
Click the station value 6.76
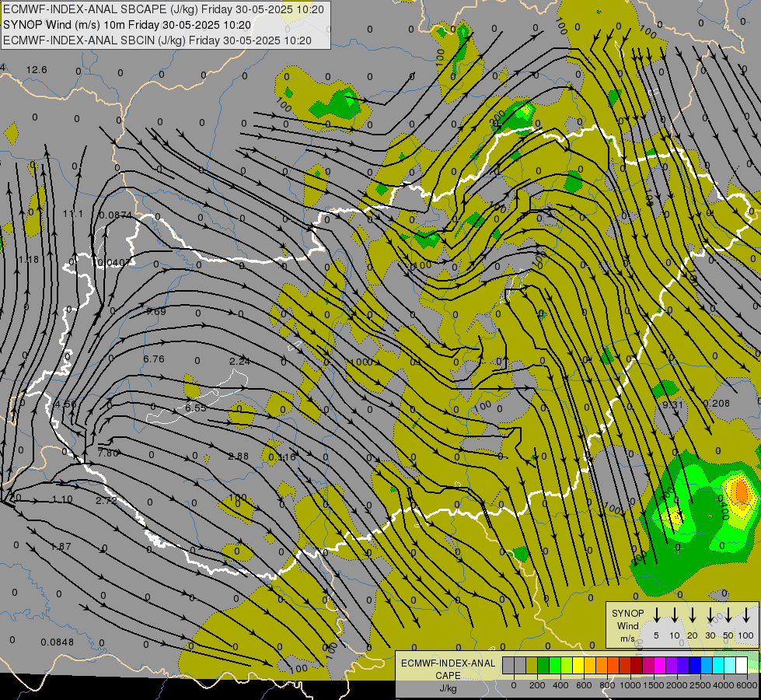pyautogui.click(x=154, y=359)
